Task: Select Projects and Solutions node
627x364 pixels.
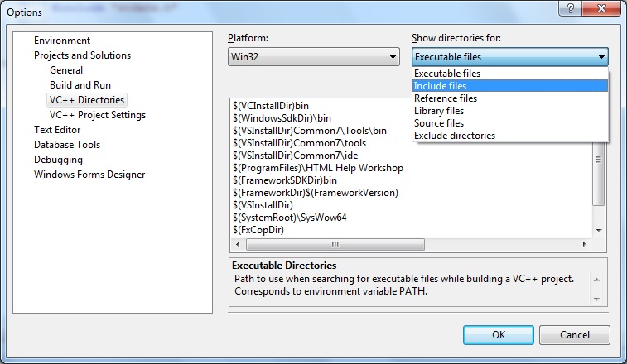Action: click(82, 55)
